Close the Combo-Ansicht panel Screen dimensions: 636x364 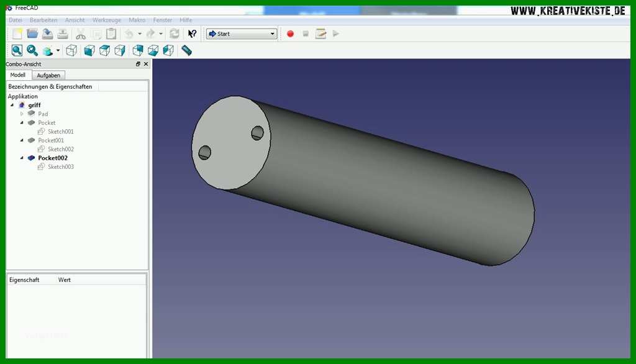(x=146, y=64)
